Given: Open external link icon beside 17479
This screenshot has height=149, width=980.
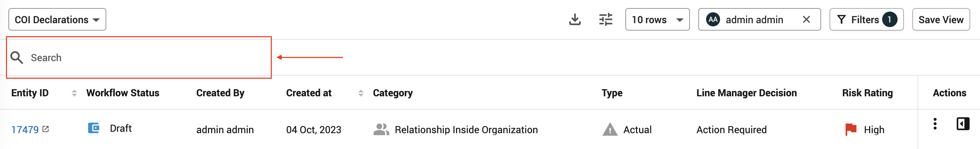Looking at the screenshot, I should (46, 129).
